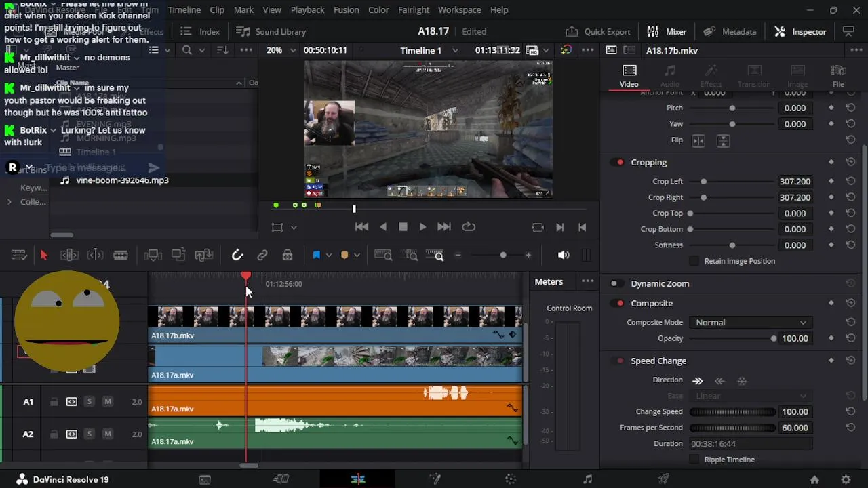Select the Blade edit mode tool
This screenshot has width=868, height=488.
click(x=121, y=256)
